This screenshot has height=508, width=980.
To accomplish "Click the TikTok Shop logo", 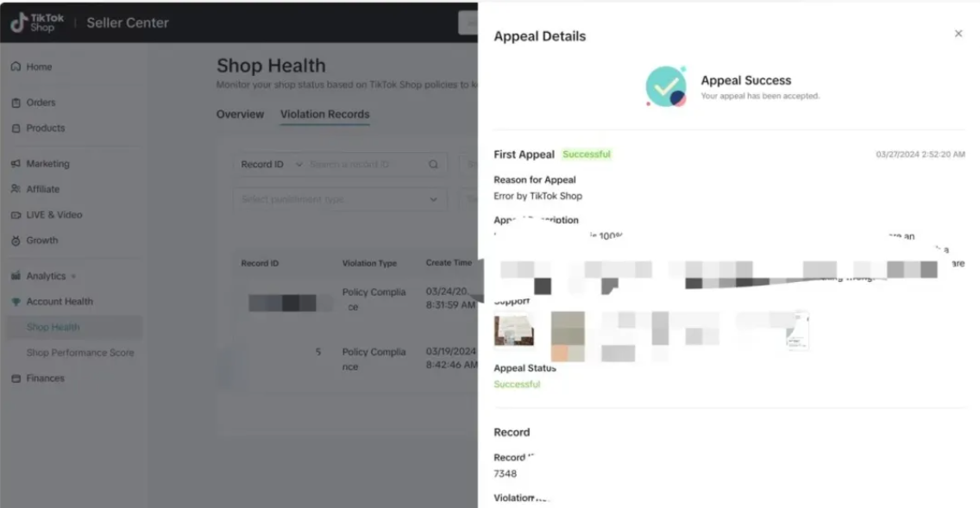I will point(37,22).
